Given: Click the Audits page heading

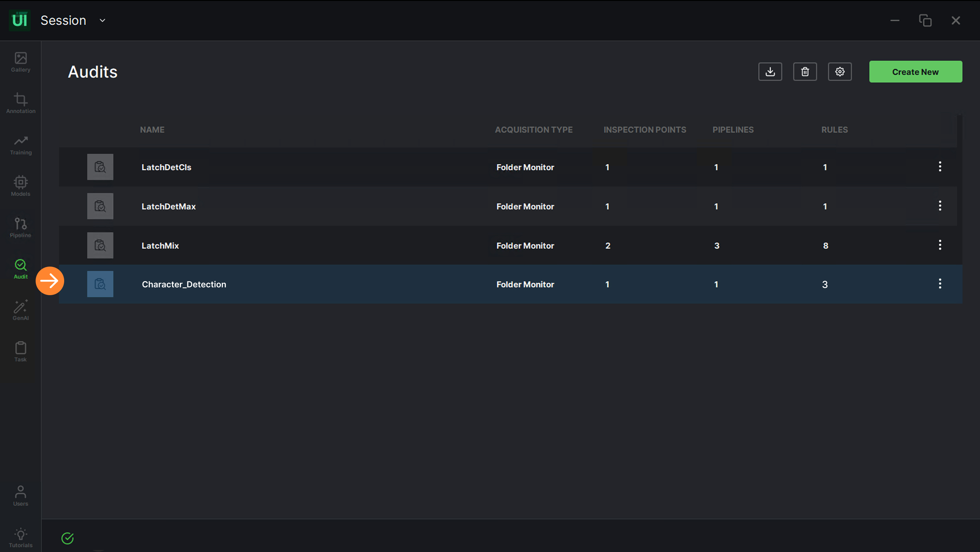Looking at the screenshot, I should tap(92, 72).
